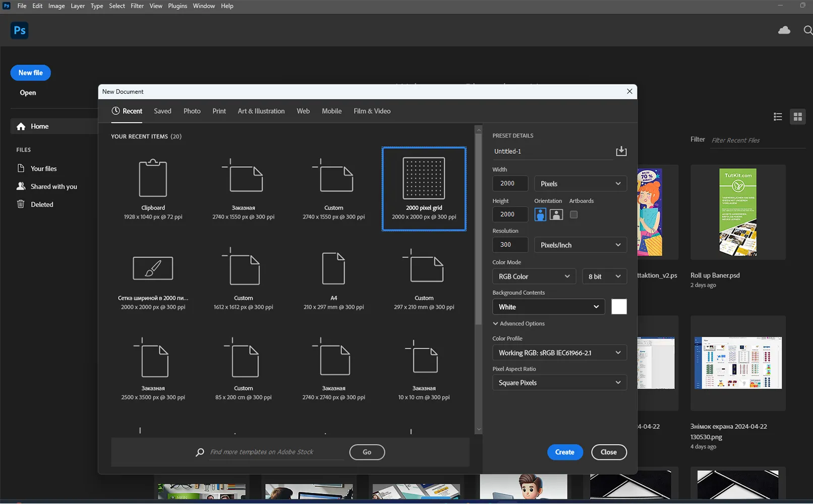Select Custom 85 x 200 cm preset

[x=243, y=369]
